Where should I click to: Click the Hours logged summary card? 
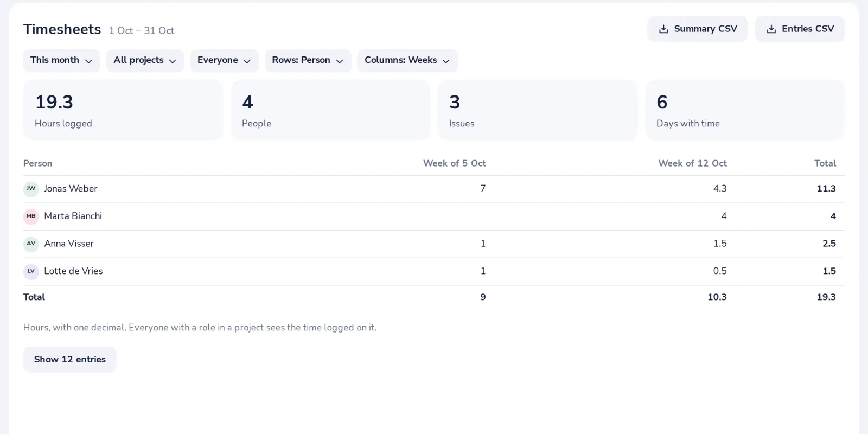[x=123, y=110]
